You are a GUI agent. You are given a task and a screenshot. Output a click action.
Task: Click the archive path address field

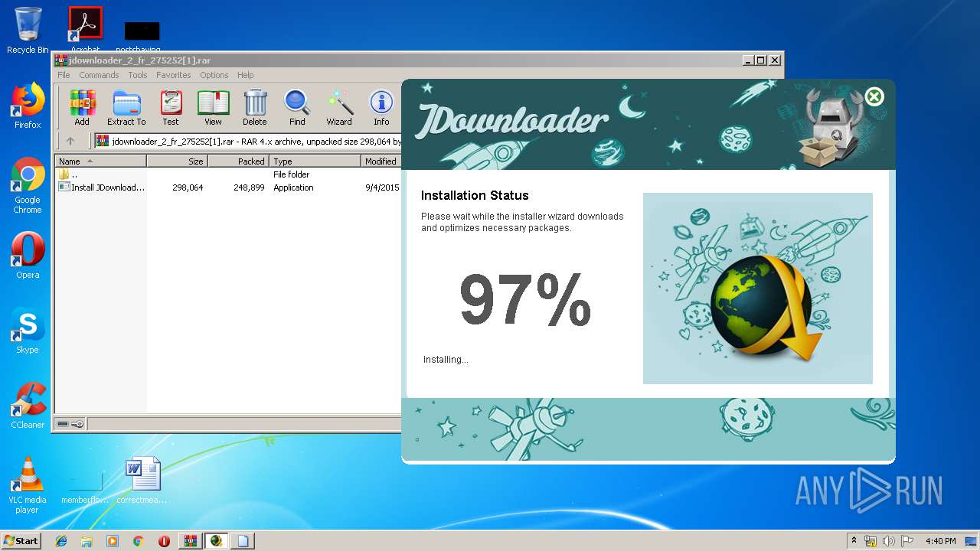(248, 141)
